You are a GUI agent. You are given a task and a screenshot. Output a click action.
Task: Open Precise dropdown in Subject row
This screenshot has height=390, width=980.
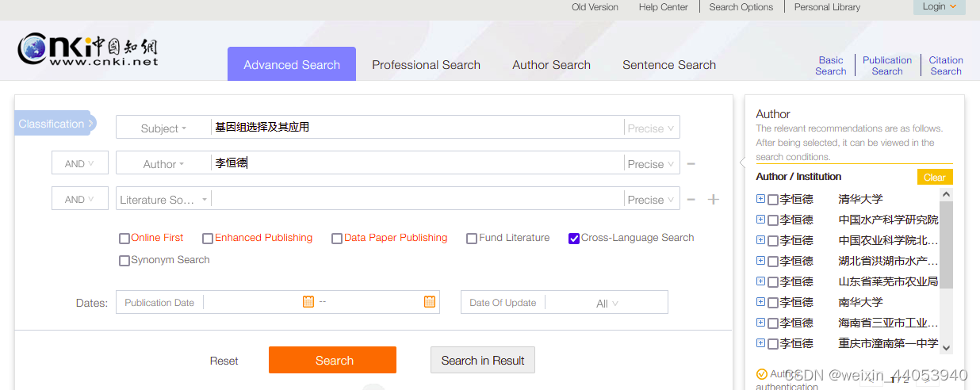(x=651, y=128)
